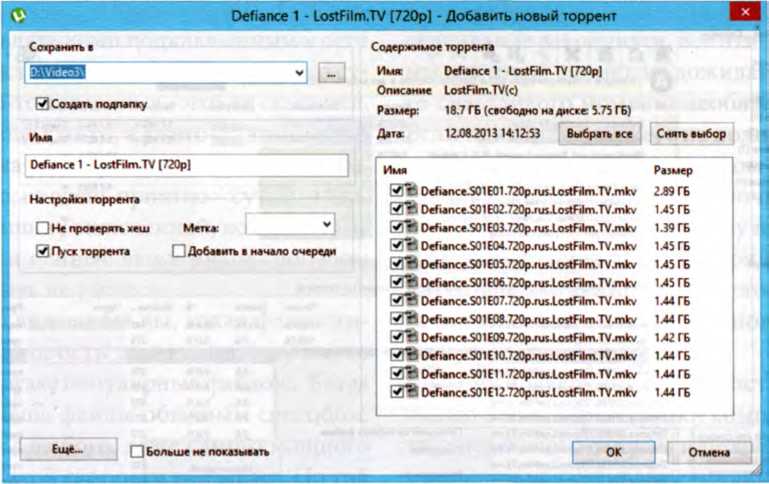
Task: Click the browse folder button with ellipsis
Action: [x=332, y=73]
